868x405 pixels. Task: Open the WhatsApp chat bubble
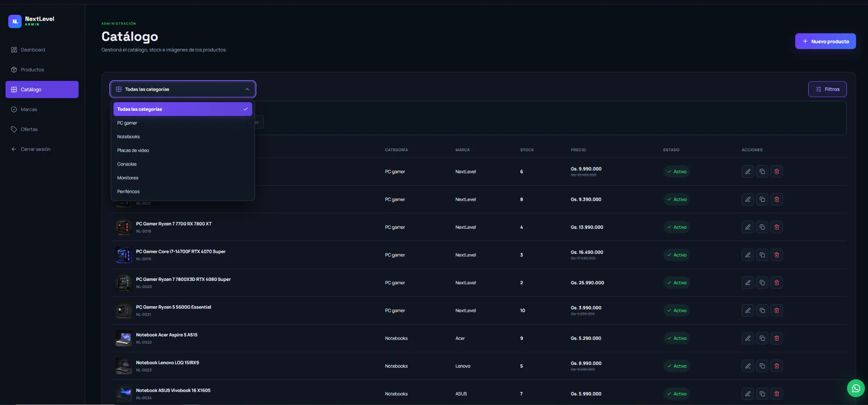(856, 388)
